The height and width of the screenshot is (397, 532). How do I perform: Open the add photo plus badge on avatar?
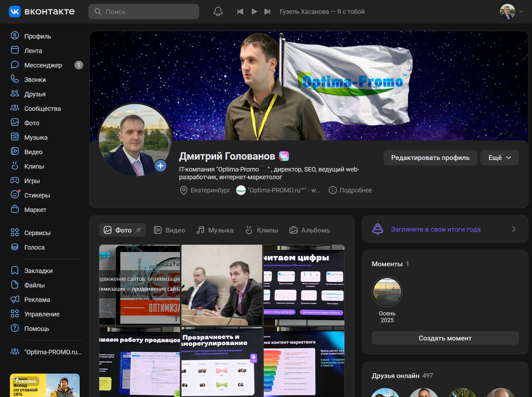[161, 166]
